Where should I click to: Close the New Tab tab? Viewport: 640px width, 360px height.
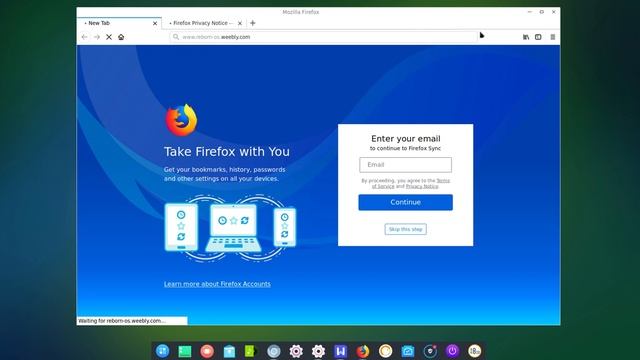pyautogui.click(x=155, y=23)
